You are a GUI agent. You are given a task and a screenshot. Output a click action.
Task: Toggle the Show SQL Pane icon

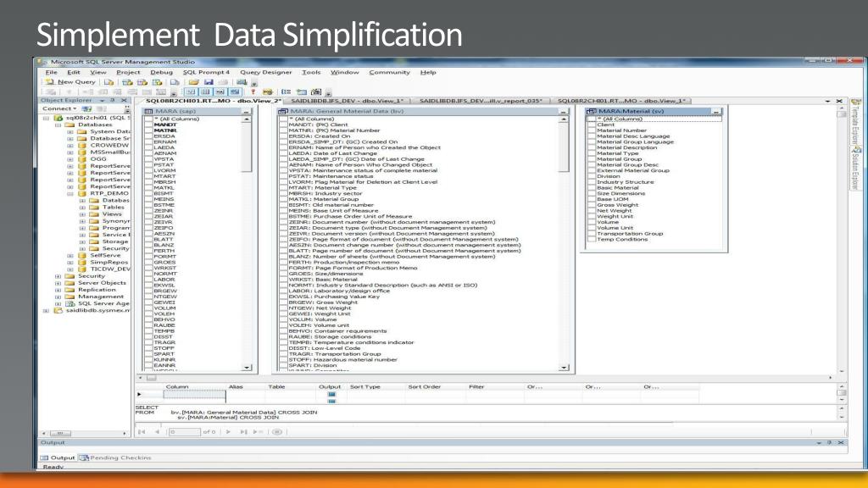coord(220,91)
